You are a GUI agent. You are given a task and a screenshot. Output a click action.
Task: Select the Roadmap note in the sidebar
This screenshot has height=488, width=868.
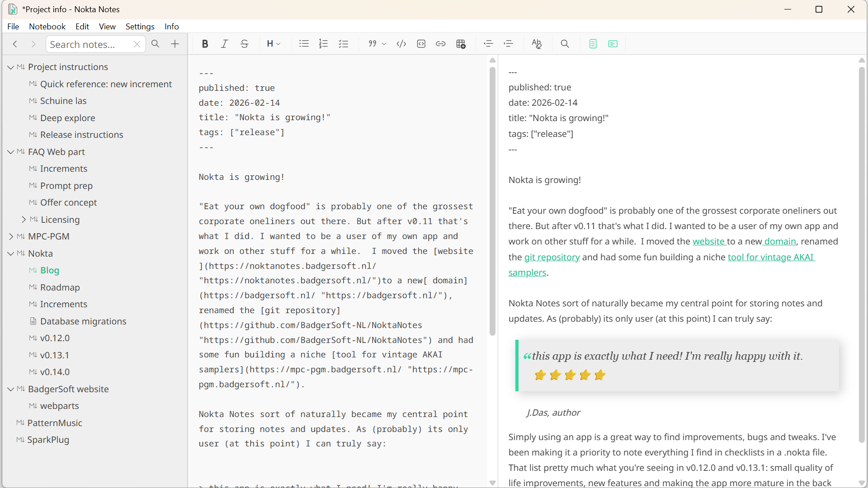click(60, 287)
